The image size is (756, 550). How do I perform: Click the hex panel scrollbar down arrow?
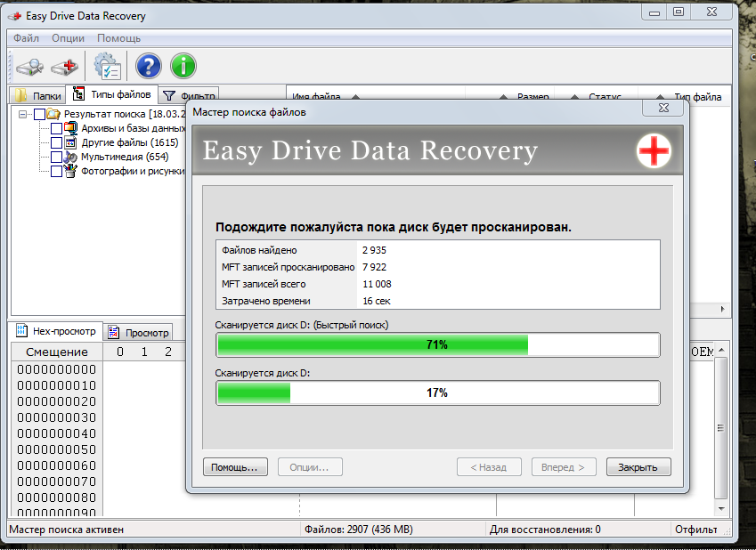721,508
